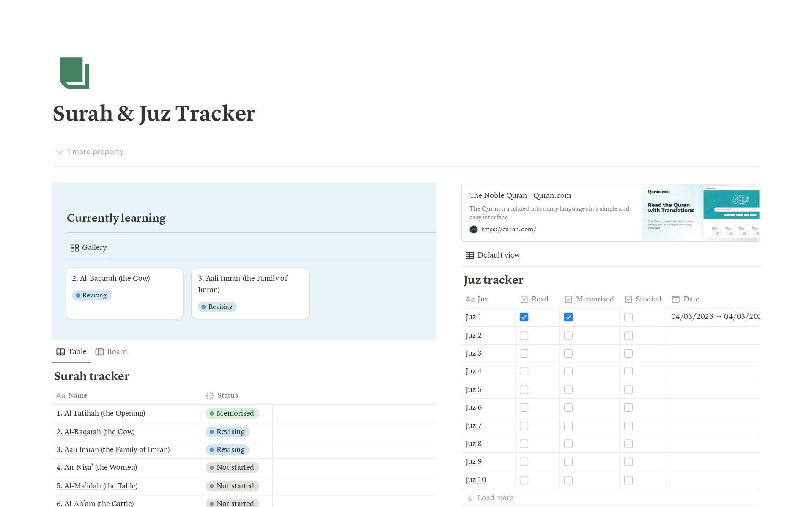Image resolution: width=812 pixels, height=507 pixels.
Task: Open 4. An-Nisa' (the Women) row
Action: point(97,468)
